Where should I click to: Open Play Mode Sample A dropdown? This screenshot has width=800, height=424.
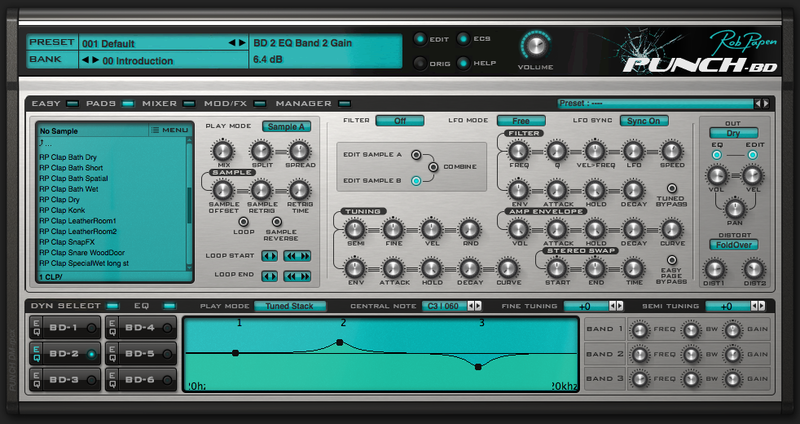[286, 127]
